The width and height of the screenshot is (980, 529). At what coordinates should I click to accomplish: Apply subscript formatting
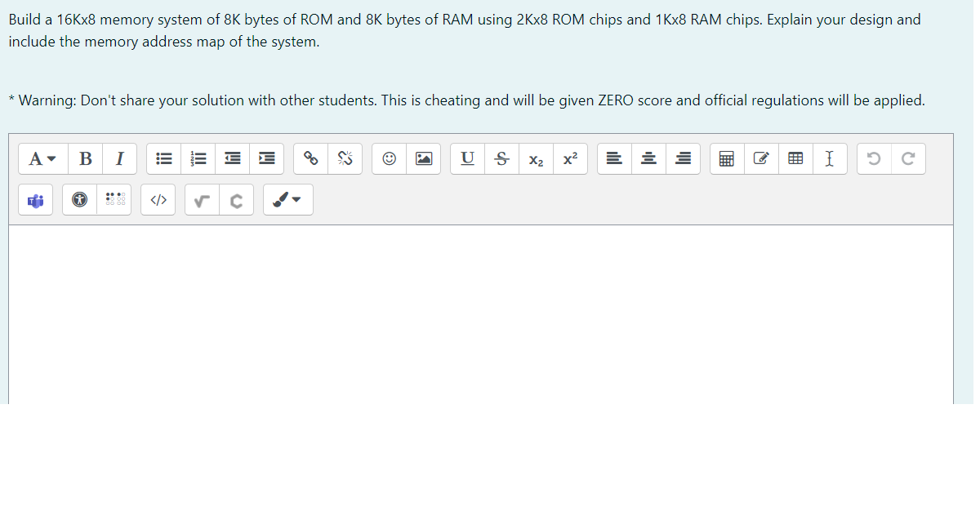click(x=536, y=158)
